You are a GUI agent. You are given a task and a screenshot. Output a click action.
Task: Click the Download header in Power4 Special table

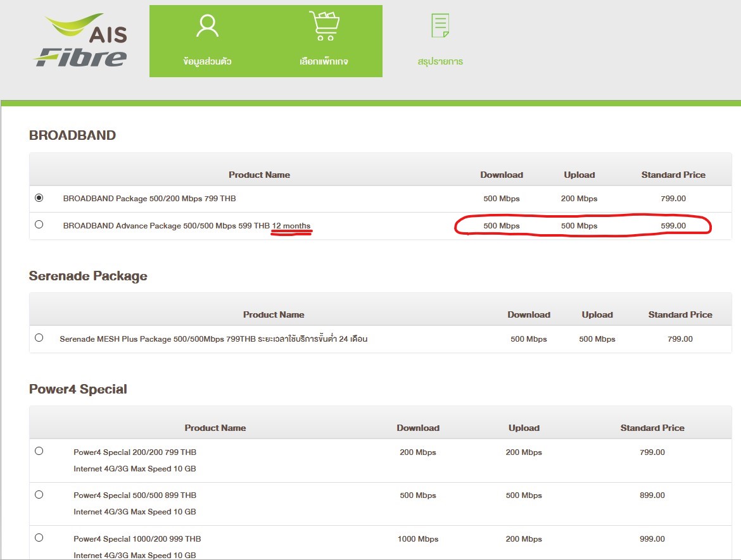[418, 428]
